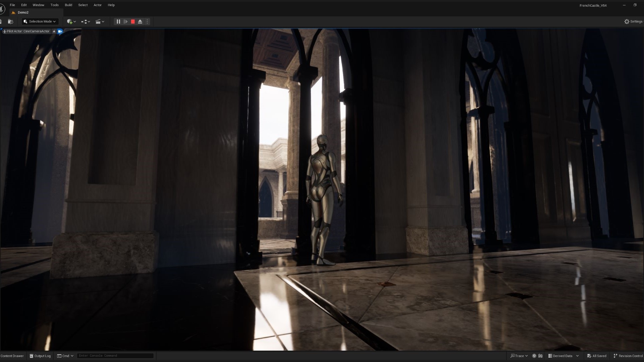Click the Revision Control status button
644x362 pixels.
point(628,356)
